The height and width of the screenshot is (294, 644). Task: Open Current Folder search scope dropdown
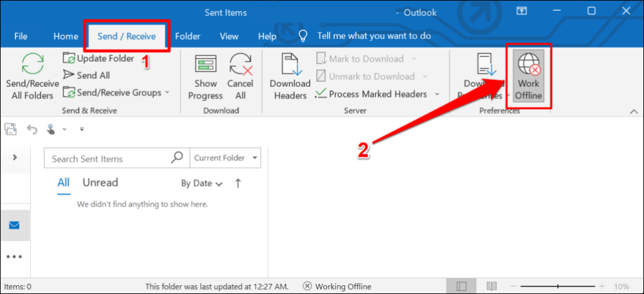(x=226, y=158)
